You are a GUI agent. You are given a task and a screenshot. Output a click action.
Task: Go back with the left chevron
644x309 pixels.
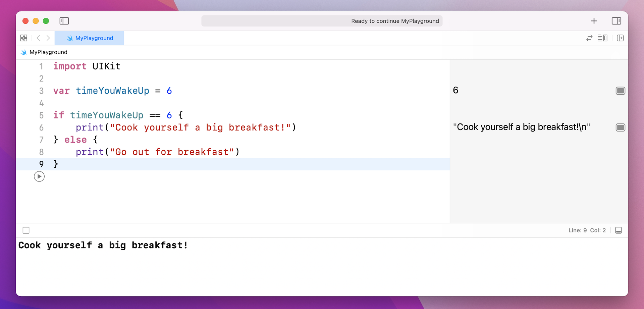[x=39, y=38]
